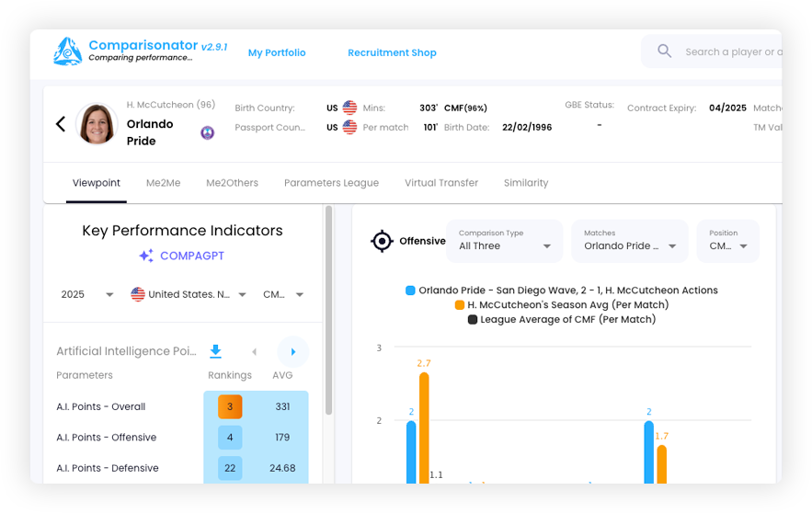Open the Recruitment Shop page
812x513 pixels.
click(392, 52)
